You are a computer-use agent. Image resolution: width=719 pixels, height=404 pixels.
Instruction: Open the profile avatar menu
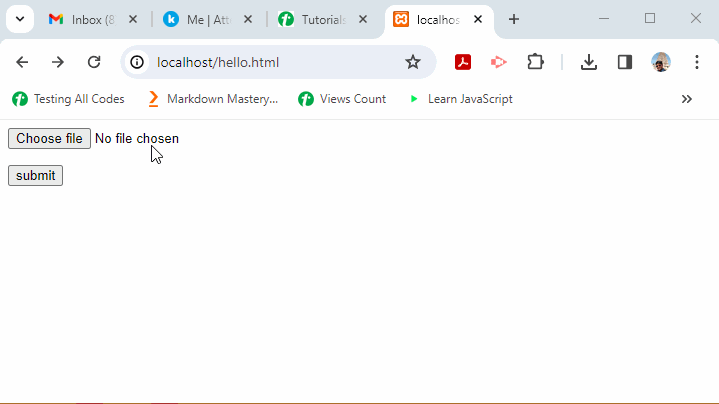pos(661,62)
